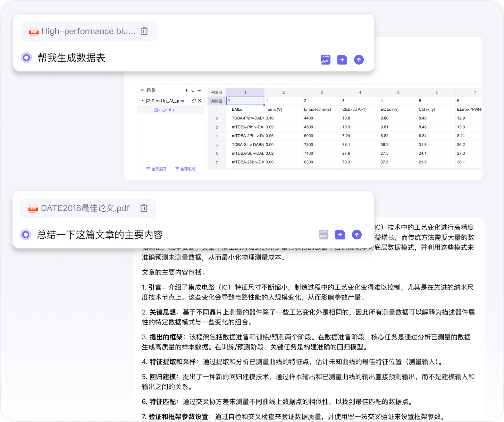Viewport: 504px width, 422px height.
Task: Move item down with the 目录 down arrow
Action: (x=193, y=91)
